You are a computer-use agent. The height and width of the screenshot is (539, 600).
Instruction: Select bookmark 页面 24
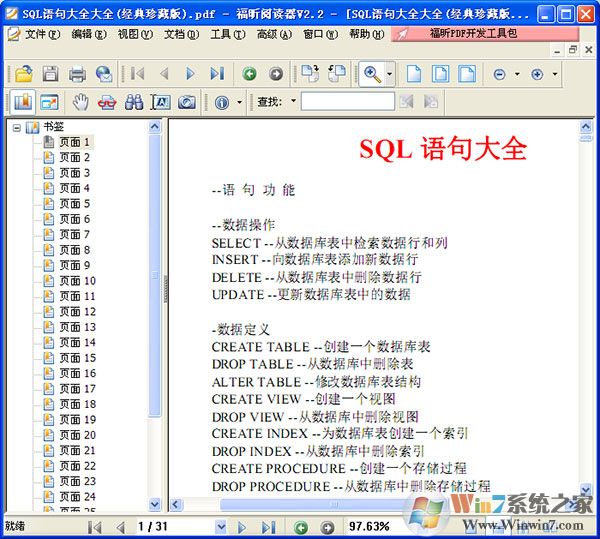pyautogui.click(x=77, y=497)
